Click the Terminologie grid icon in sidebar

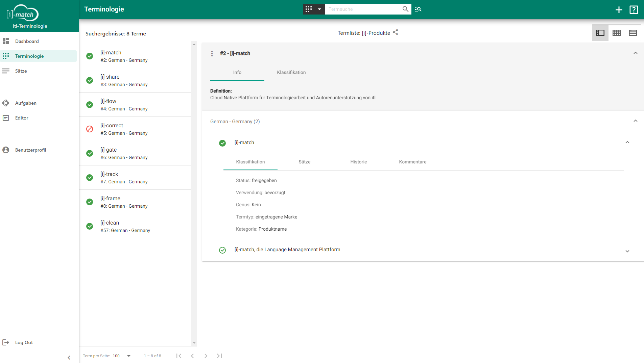tap(6, 56)
